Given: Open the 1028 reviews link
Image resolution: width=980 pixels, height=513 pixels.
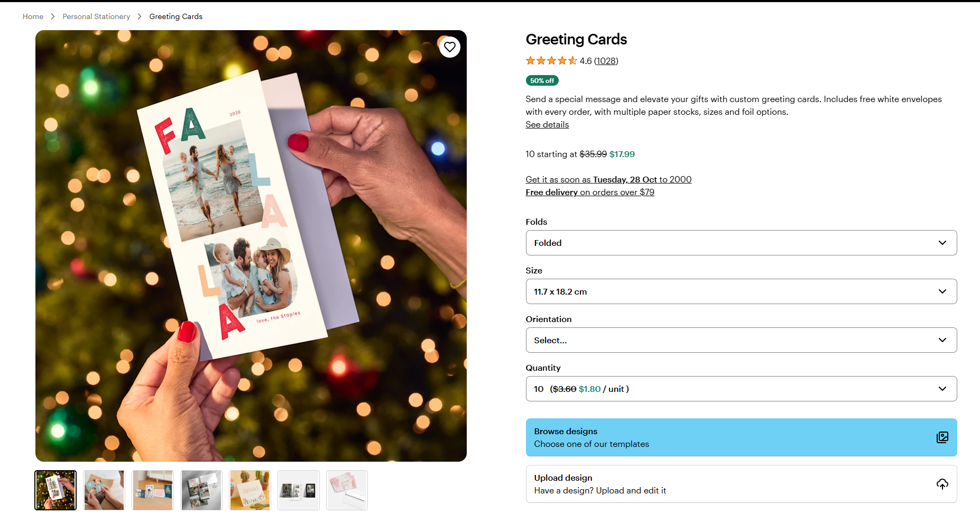Looking at the screenshot, I should click(x=606, y=61).
